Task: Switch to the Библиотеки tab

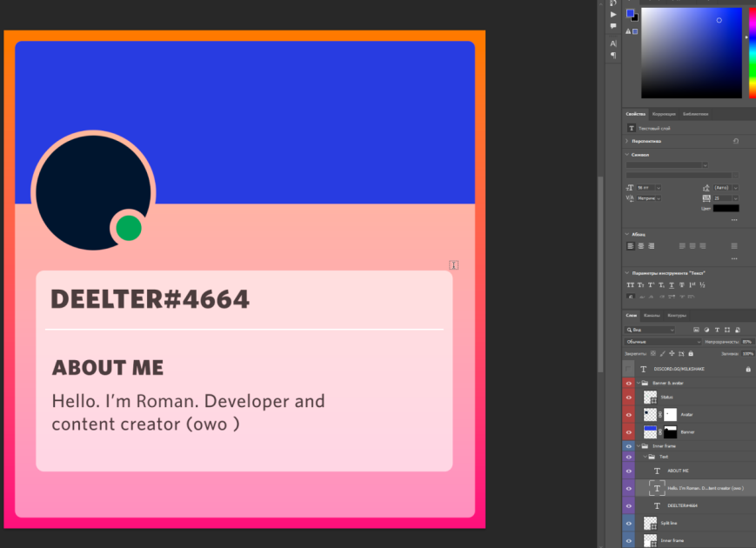Action: [x=696, y=114]
